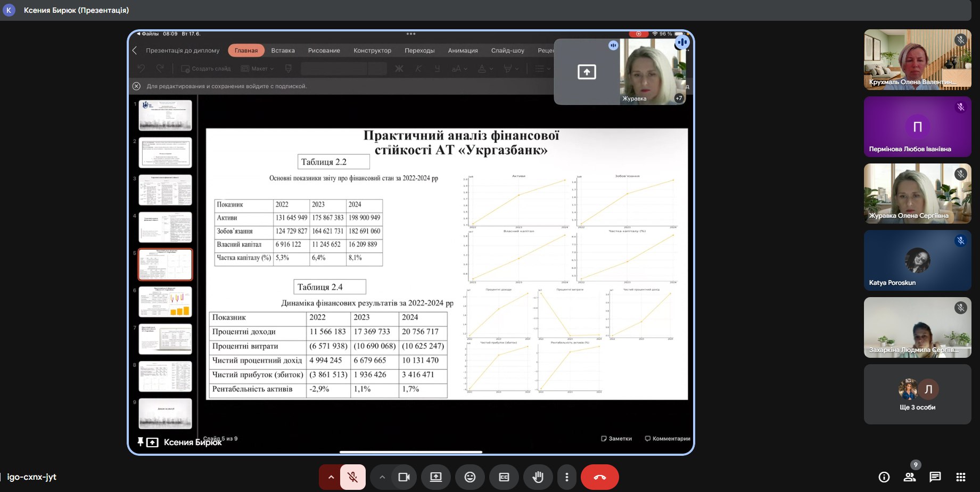Select Захаркіна Людмила participant tile
980x492 pixels.
click(918, 327)
